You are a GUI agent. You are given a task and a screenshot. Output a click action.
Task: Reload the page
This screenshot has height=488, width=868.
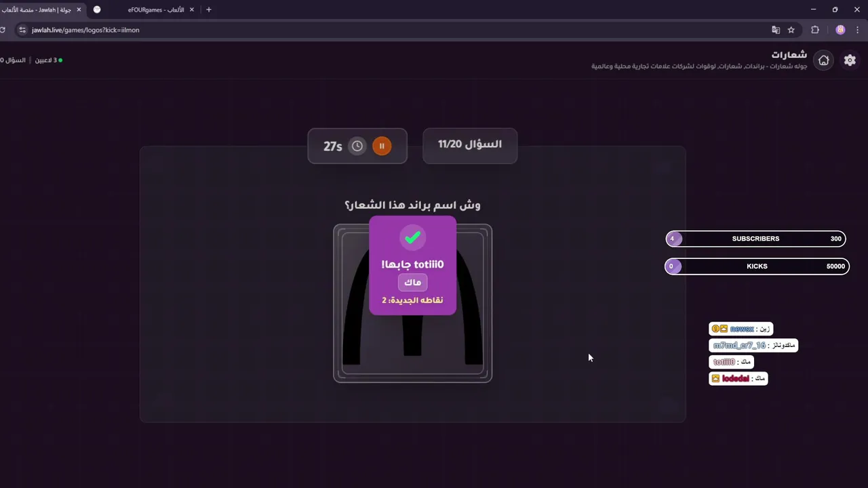pyautogui.click(x=3, y=30)
